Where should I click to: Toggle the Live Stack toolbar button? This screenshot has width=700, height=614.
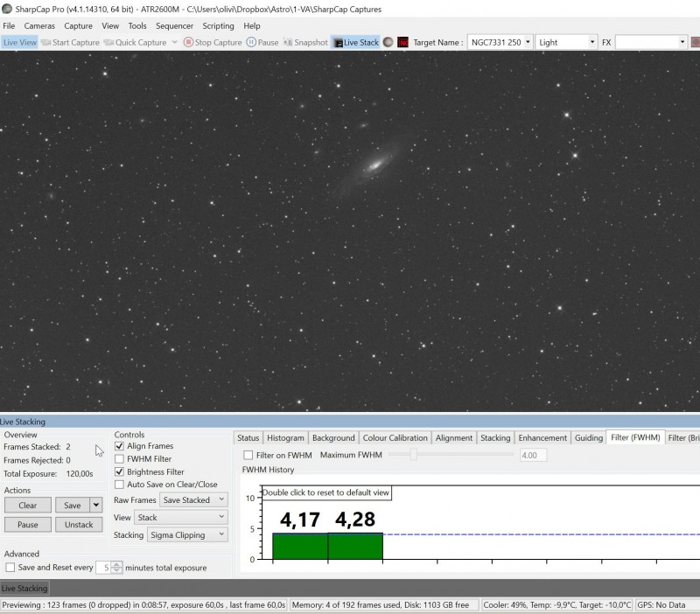tap(356, 42)
